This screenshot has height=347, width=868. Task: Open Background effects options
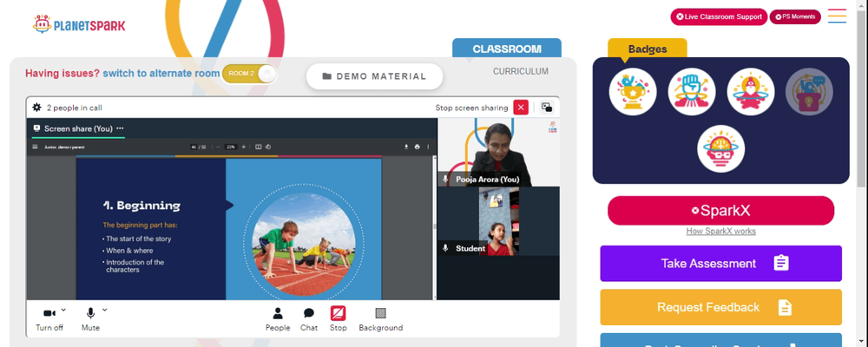click(x=381, y=319)
